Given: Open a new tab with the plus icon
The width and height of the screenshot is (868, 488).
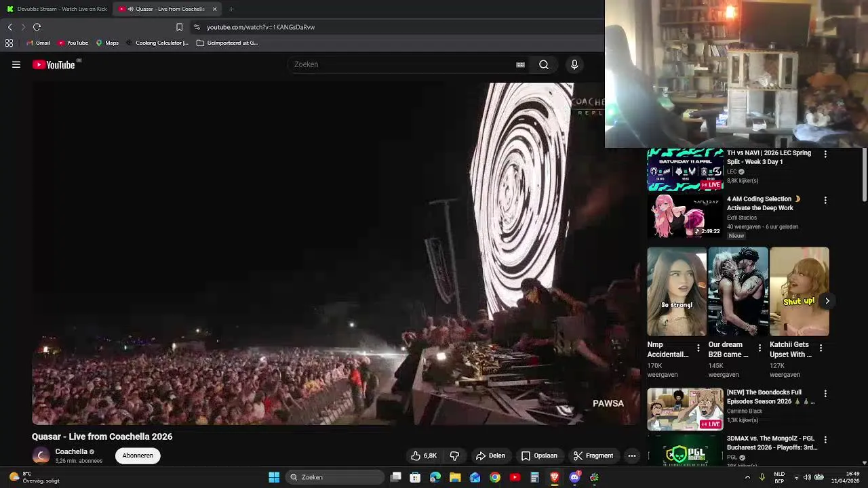Looking at the screenshot, I should coord(231,9).
